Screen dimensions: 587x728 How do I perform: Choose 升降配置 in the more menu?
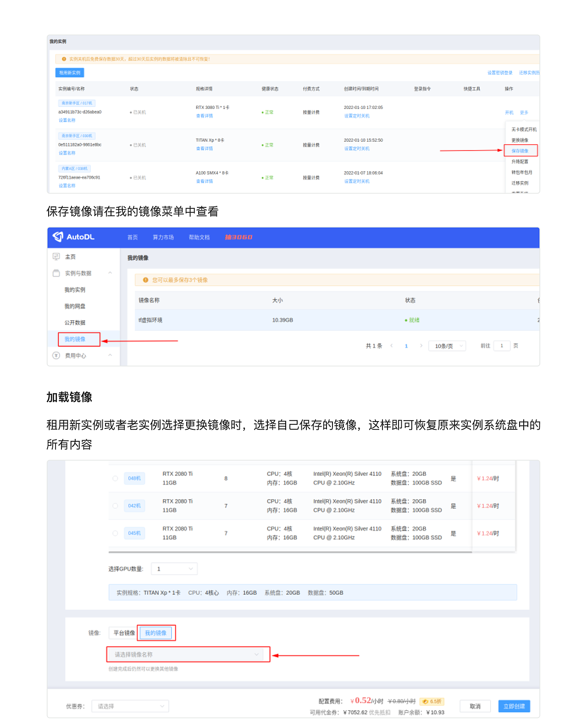pyautogui.click(x=520, y=161)
